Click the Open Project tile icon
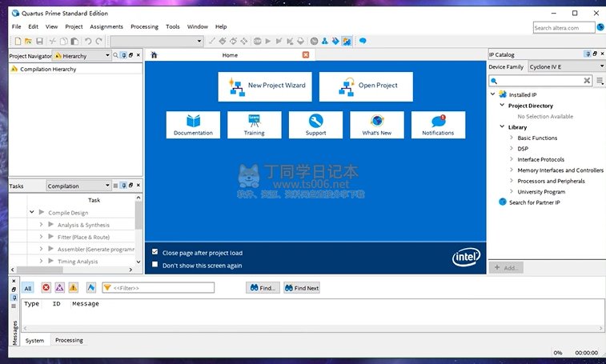This screenshot has width=606, height=364. (x=347, y=86)
